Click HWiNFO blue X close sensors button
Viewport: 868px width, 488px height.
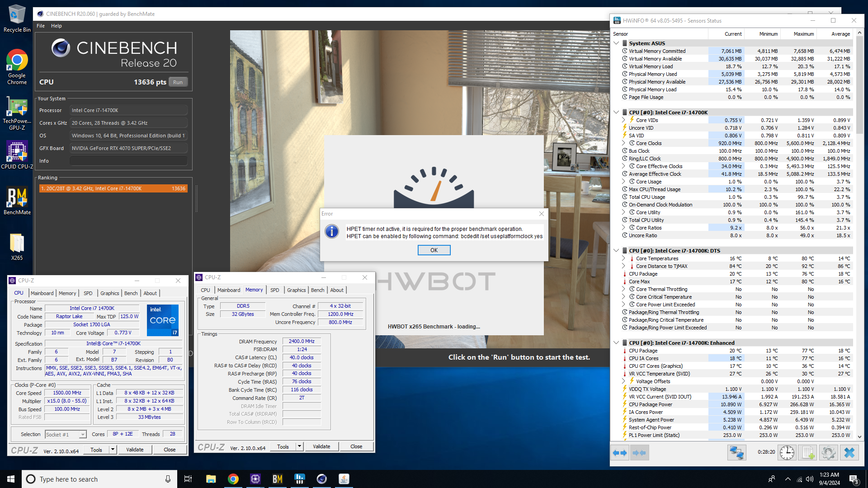849,453
